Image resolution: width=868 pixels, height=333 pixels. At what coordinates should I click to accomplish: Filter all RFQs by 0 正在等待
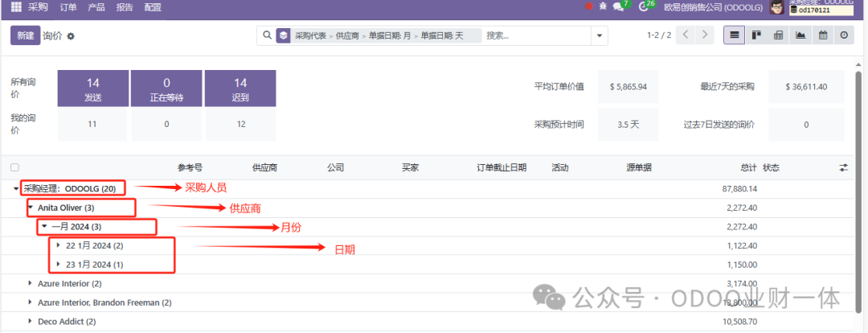click(x=166, y=88)
